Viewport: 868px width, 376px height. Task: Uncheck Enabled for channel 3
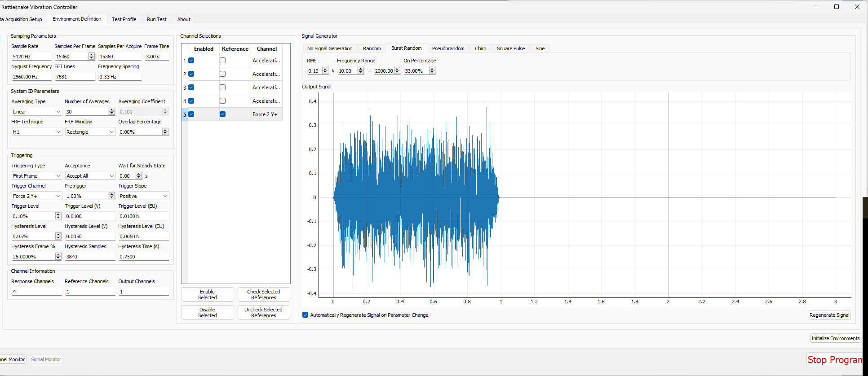[191, 87]
